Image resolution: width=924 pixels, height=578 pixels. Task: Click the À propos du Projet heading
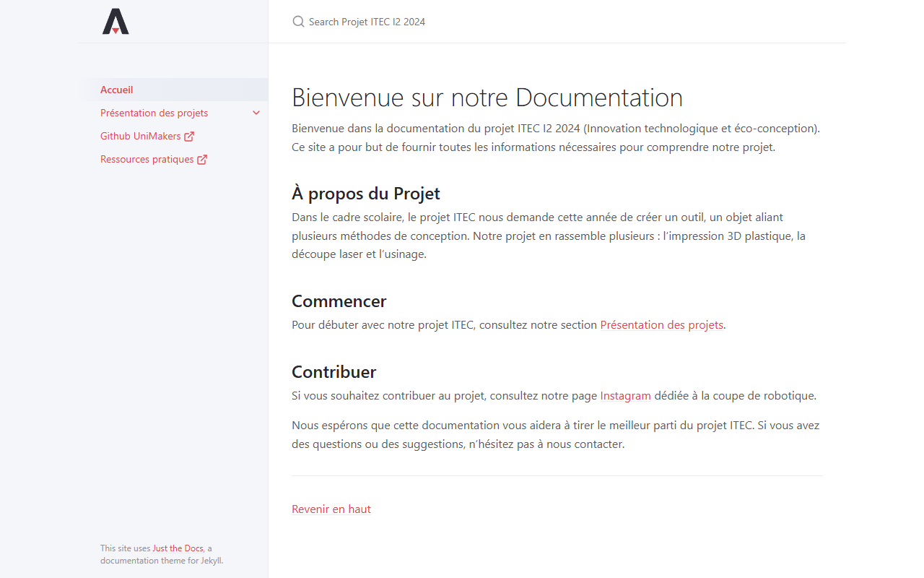coord(366,194)
